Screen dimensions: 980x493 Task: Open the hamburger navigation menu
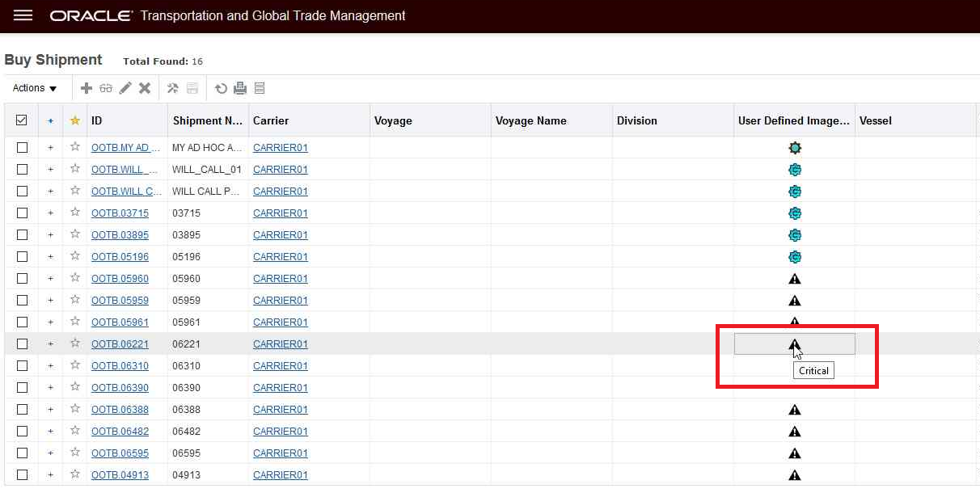coord(23,15)
